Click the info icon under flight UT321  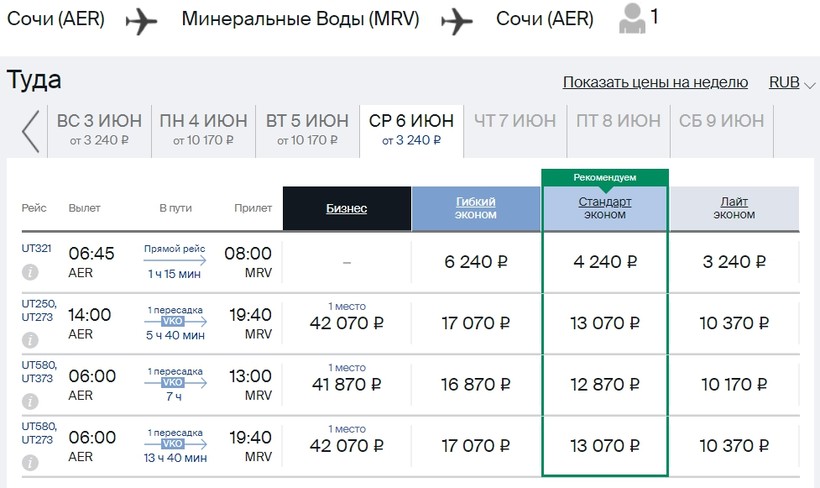pos(30,271)
